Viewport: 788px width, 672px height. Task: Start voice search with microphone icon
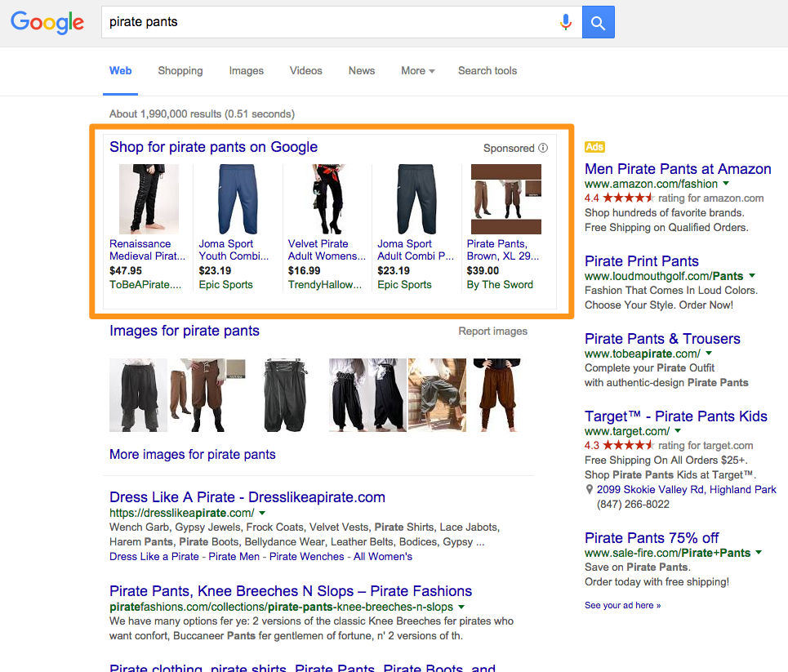click(566, 22)
